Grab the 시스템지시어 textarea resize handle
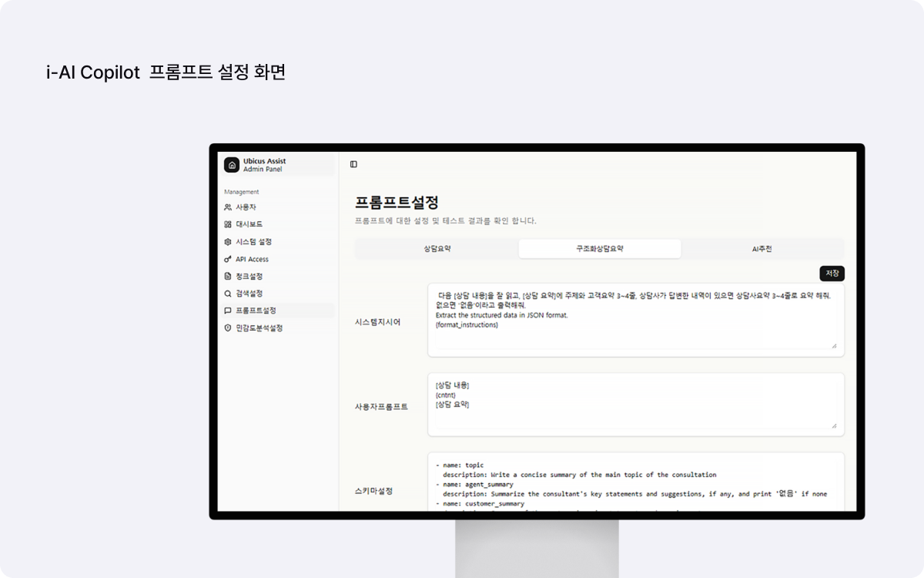Image resolution: width=924 pixels, height=578 pixels. point(834,346)
